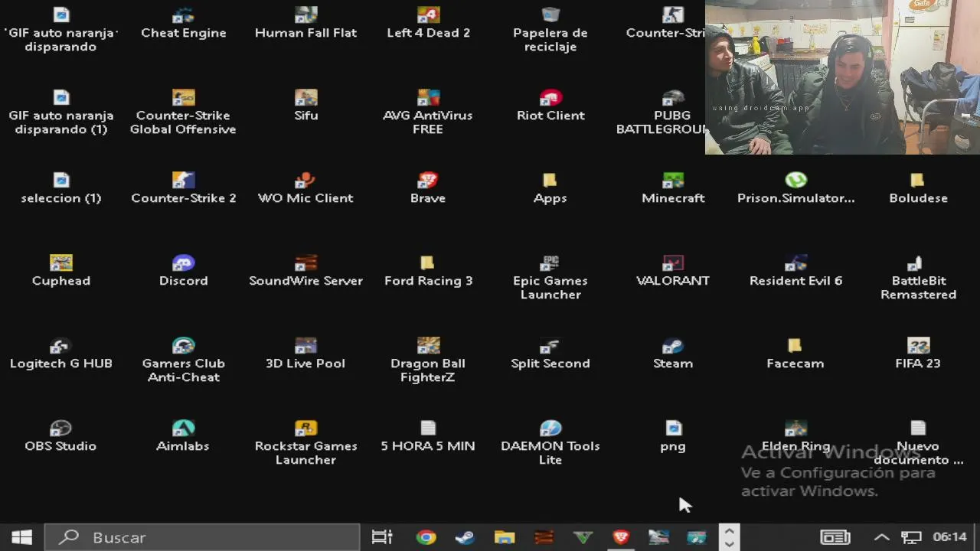Open the 5 HORA 5 MIN text file
Viewport: 980px width, 551px height.
428,436
